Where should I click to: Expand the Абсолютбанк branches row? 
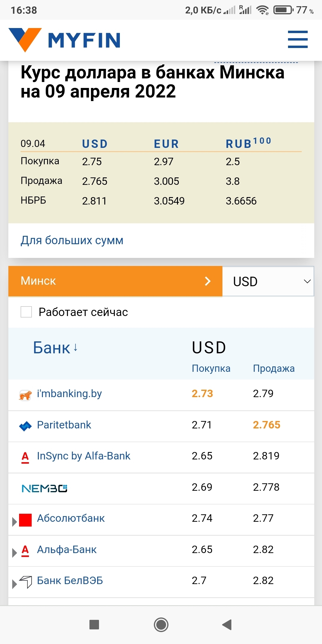(x=14, y=522)
